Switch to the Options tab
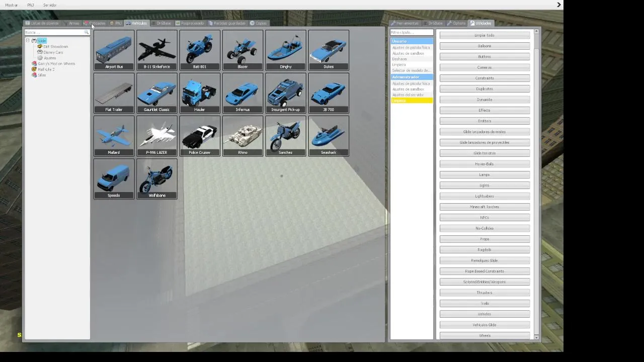 (x=456, y=23)
